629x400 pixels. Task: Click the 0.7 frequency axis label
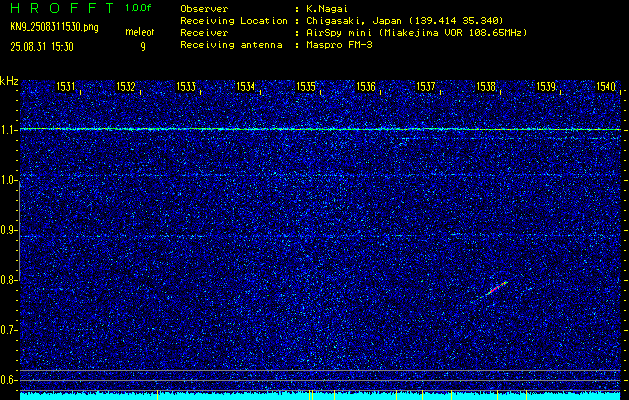pyautogui.click(x=8, y=330)
